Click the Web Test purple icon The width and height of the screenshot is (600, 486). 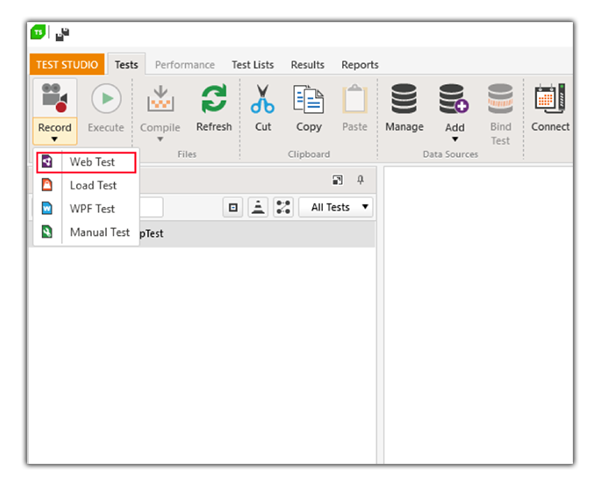pos(47,161)
